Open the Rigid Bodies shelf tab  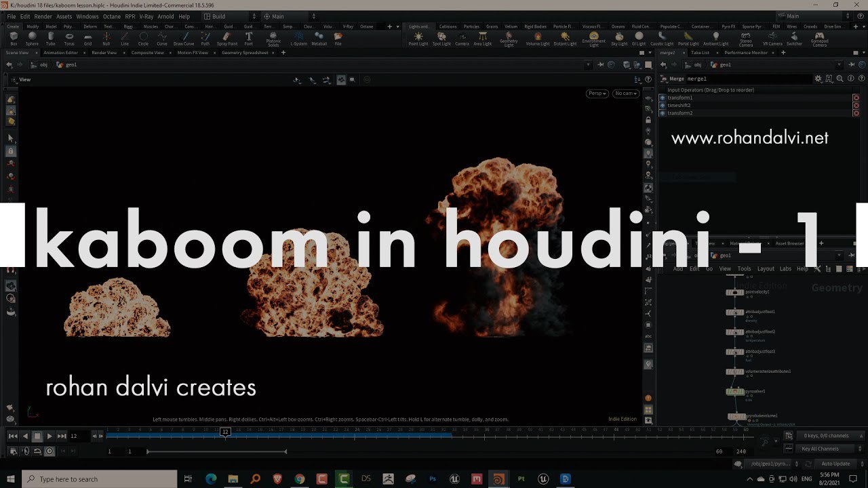coord(535,26)
